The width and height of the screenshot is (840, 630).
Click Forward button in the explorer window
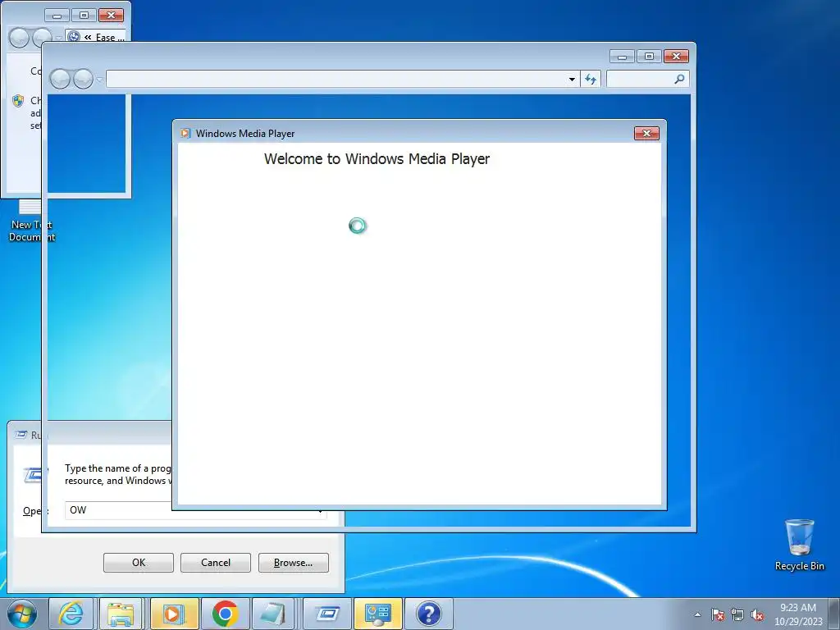point(83,80)
